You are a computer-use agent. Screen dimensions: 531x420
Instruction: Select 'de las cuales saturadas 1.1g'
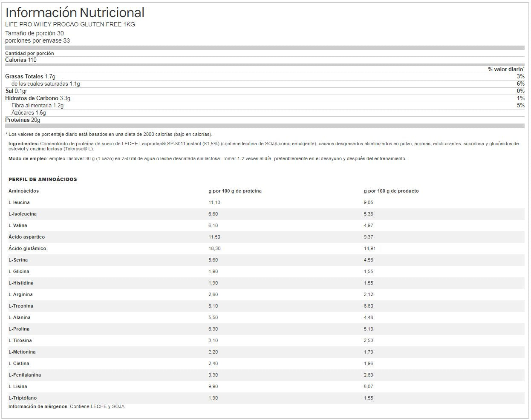tap(46, 84)
